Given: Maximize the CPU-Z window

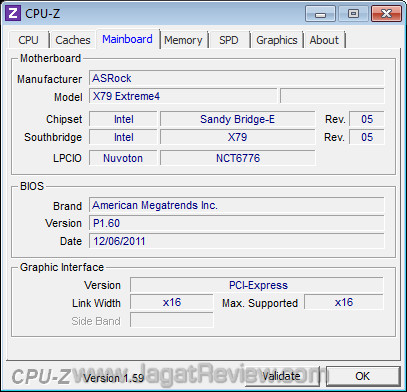Looking at the screenshot, I should click(353, 14).
